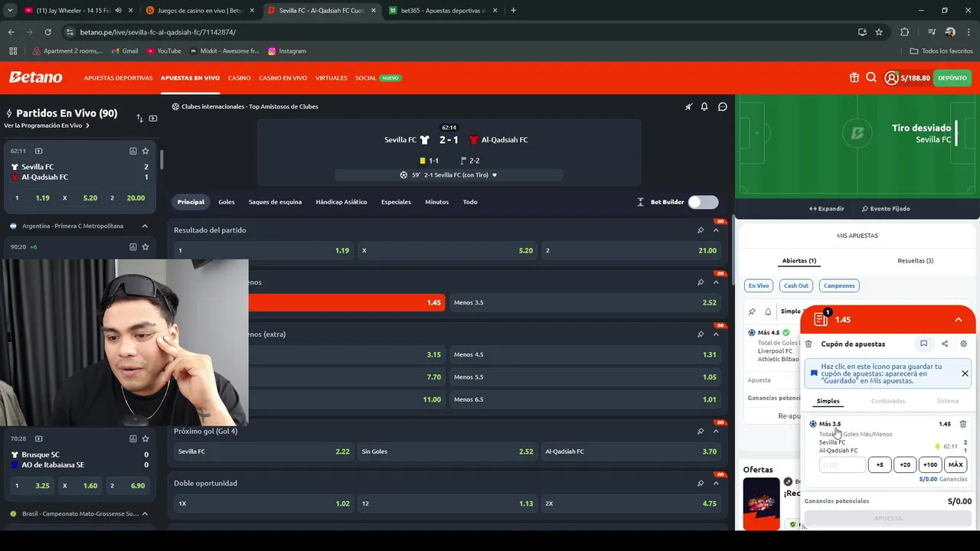
Task: Click the mute notifications pin icon beside the bell
Action: click(x=688, y=106)
